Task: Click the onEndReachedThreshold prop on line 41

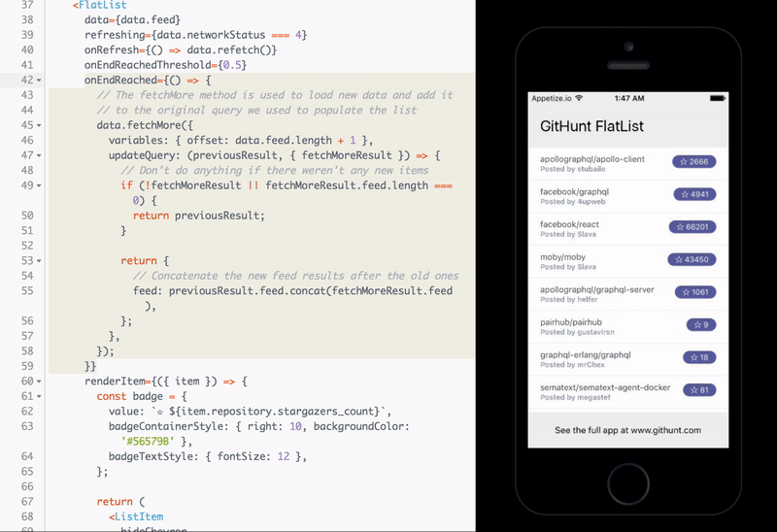Action: (148, 65)
